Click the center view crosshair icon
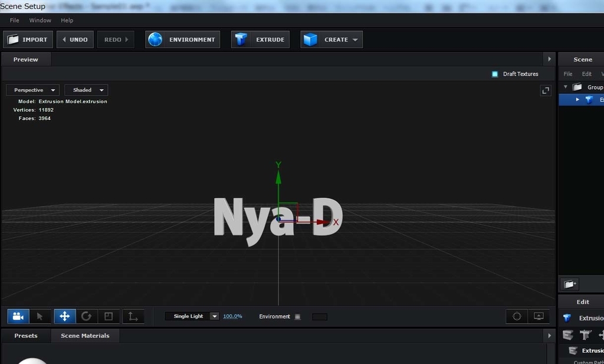This screenshot has width=604, height=364. coord(517,316)
